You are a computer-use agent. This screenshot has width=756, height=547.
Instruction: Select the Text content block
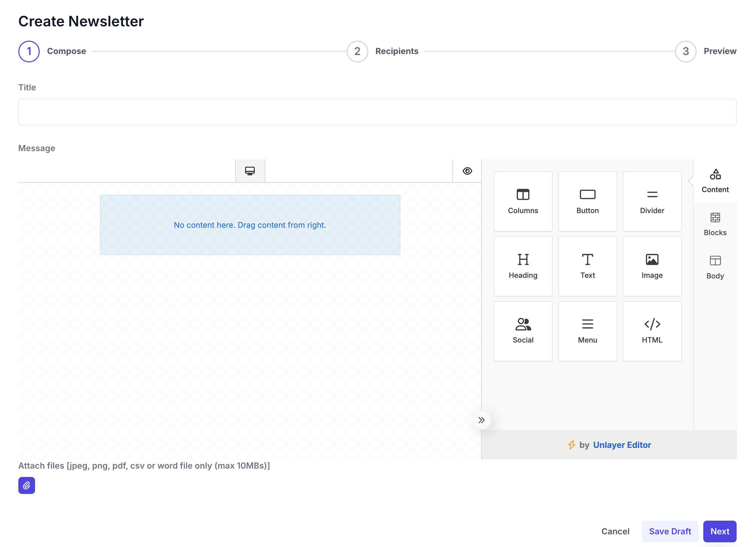587,266
